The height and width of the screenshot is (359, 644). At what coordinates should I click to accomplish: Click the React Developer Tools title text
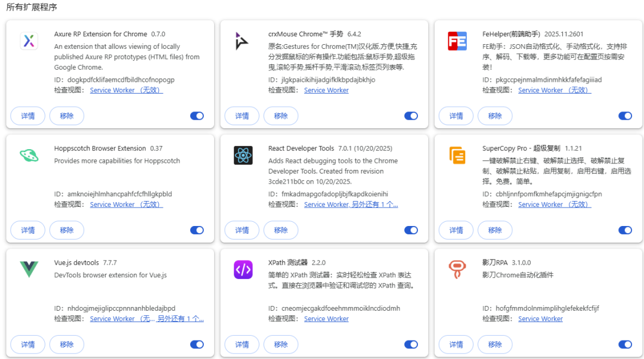pos(301,148)
